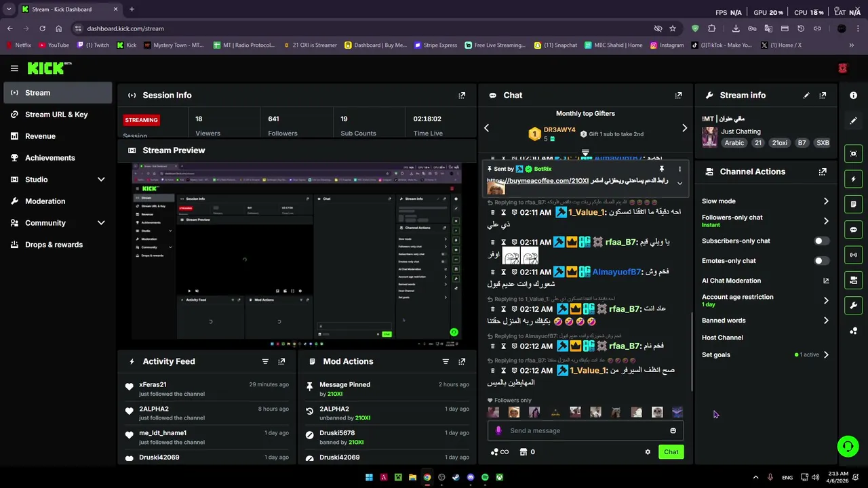Click the channel points icon below chat input
The image size is (868, 488).
495,452
